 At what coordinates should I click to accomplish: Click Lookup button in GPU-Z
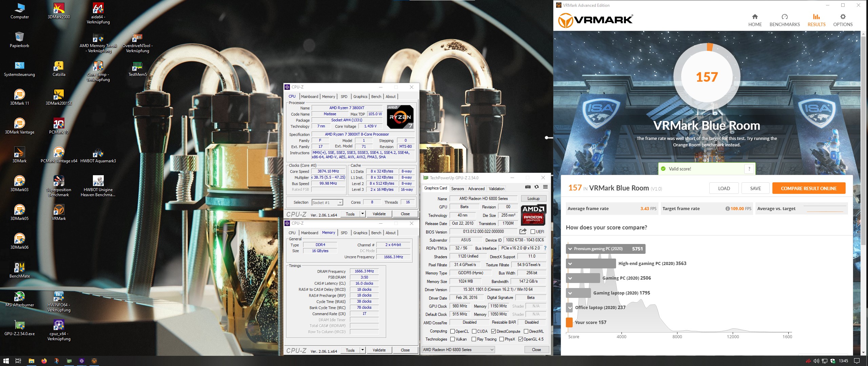coord(533,199)
